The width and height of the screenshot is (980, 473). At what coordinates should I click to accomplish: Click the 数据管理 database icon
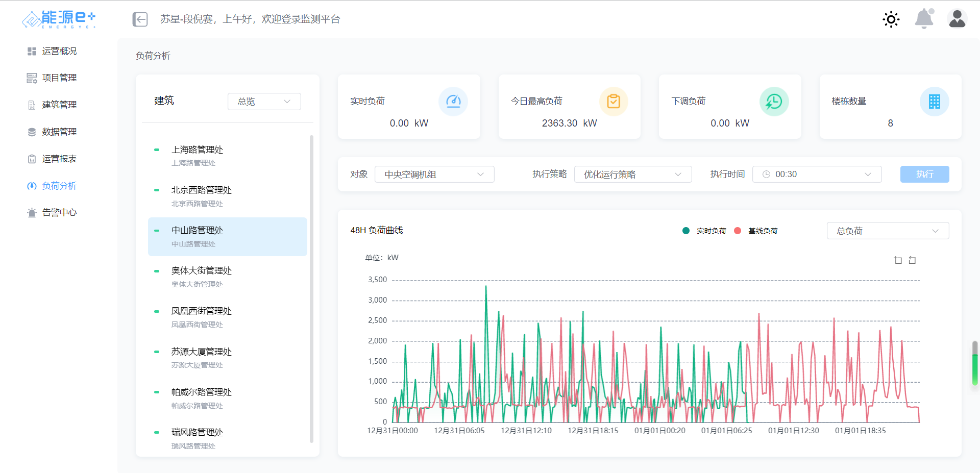32,132
